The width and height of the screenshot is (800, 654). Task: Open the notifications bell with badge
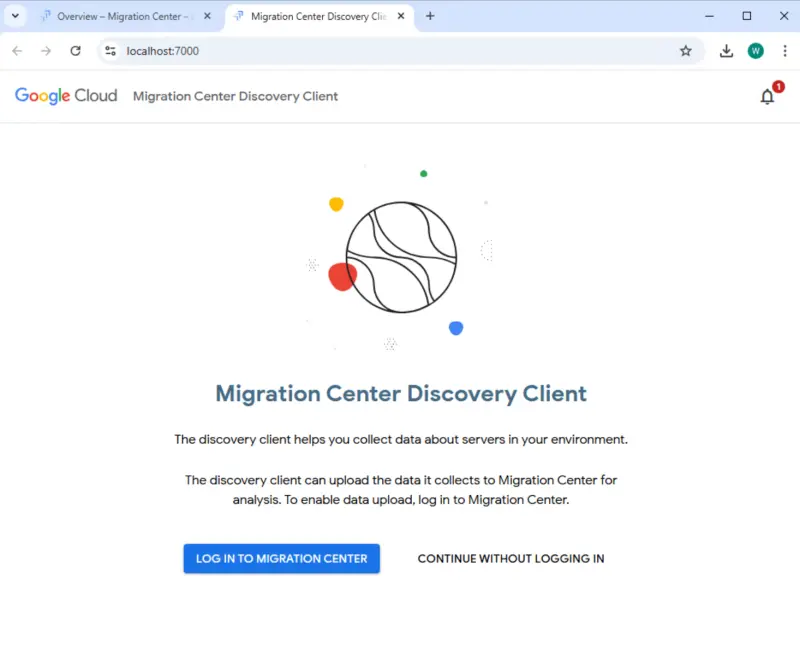(767, 96)
